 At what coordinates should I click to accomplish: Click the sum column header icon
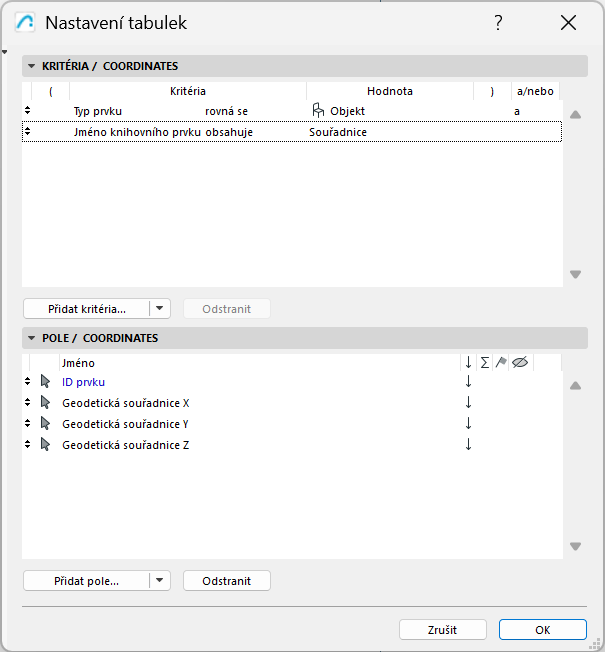point(485,362)
